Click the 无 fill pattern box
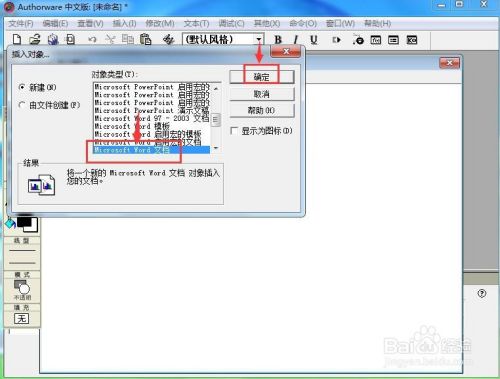 click(x=22, y=318)
